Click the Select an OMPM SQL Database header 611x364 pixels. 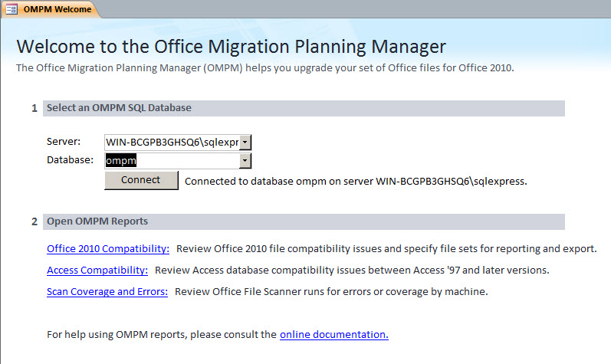pos(304,108)
